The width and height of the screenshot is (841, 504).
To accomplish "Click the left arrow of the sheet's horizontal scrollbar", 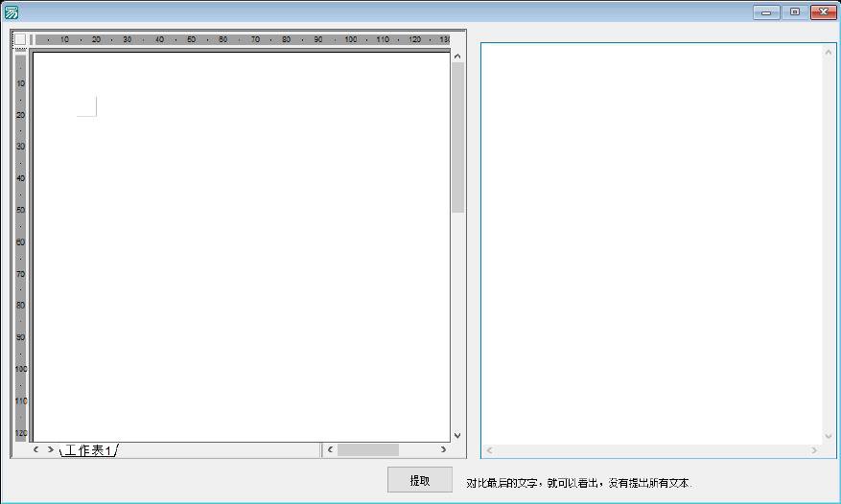I will (x=330, y=449).
